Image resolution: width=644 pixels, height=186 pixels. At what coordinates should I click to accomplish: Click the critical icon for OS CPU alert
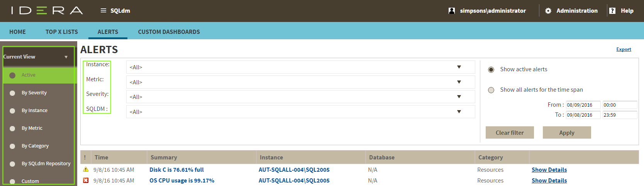point(86,180)
